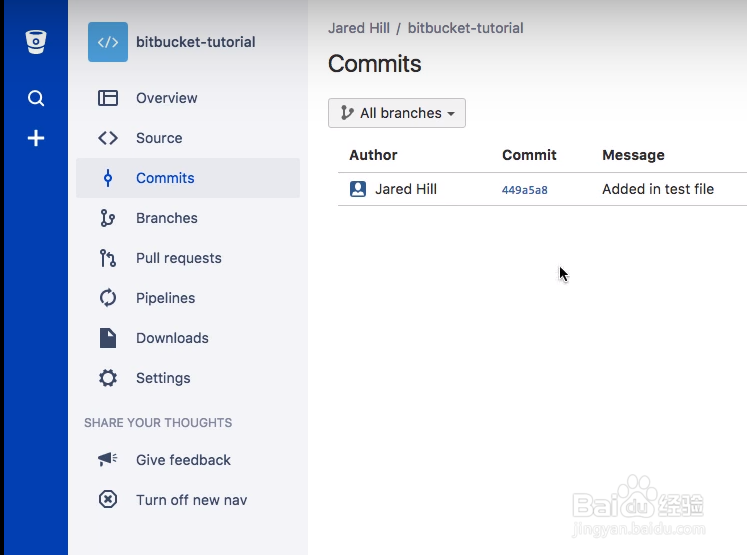The width and height of the screenshot is (747, 555).
Task: Click author name Jared Hill in commit row
Action: [406, 189]
